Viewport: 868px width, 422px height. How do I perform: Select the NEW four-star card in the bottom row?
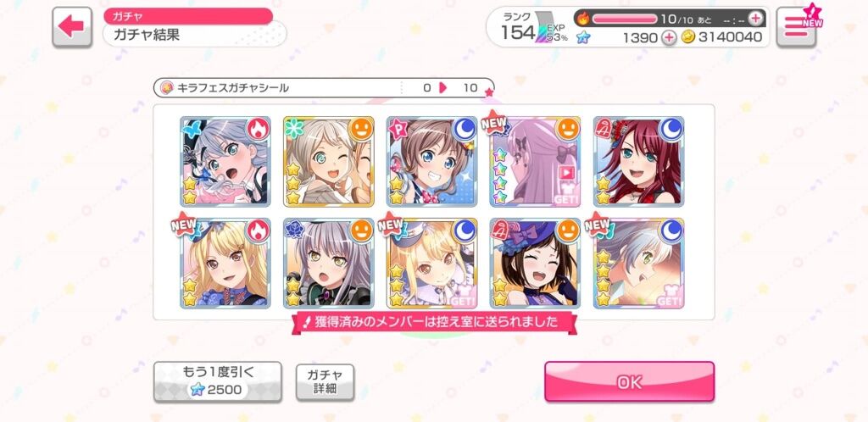639,264
